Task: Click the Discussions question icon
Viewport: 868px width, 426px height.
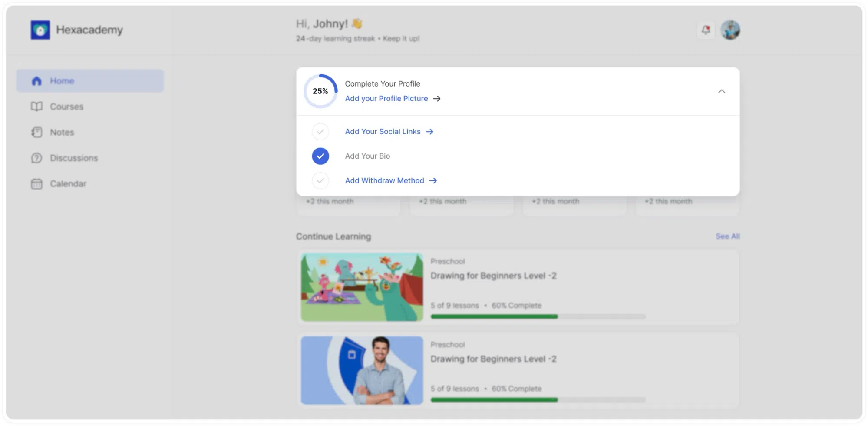Action: click(37, 158)
